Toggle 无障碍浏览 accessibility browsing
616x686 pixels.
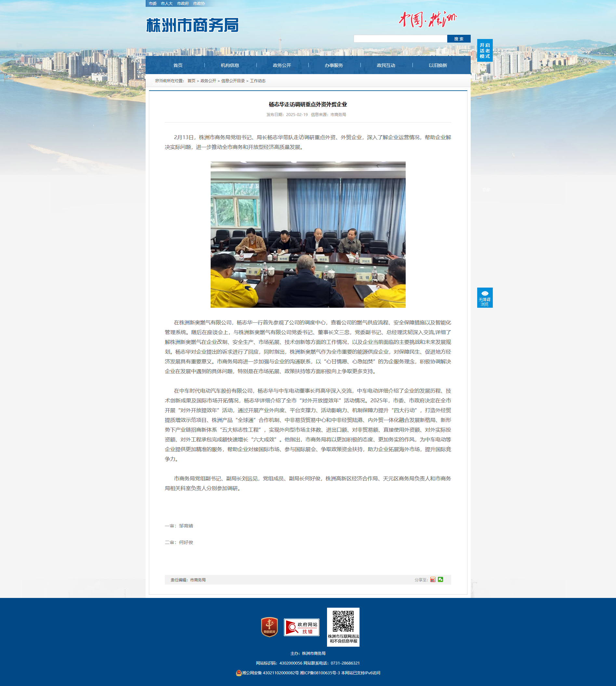[x=485, y=298]
